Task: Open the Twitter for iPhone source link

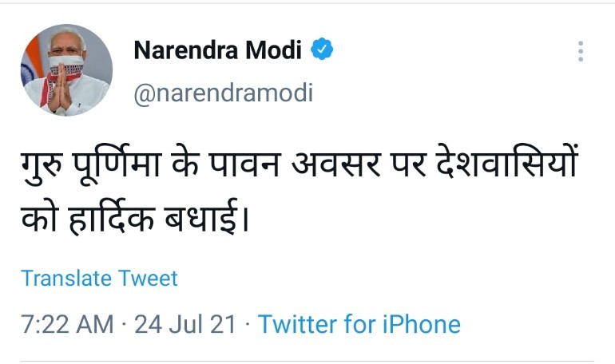Action: (359, 325)
